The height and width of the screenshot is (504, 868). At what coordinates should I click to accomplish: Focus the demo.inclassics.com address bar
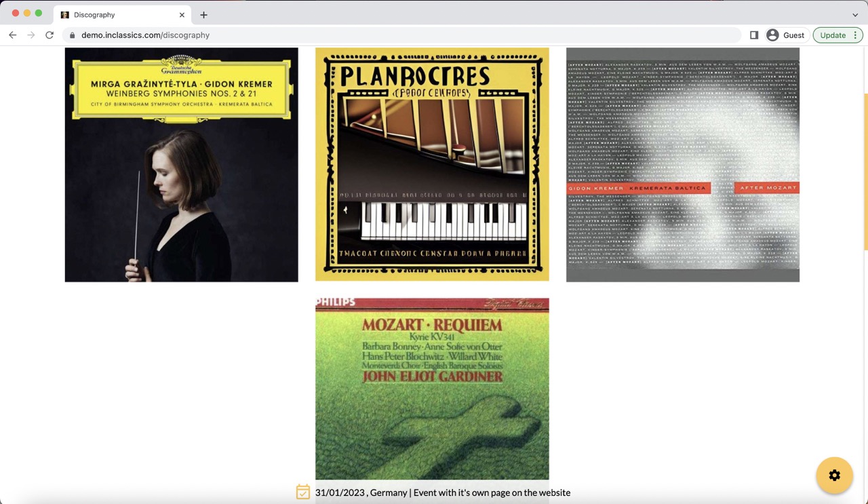(x=401, y=35)
